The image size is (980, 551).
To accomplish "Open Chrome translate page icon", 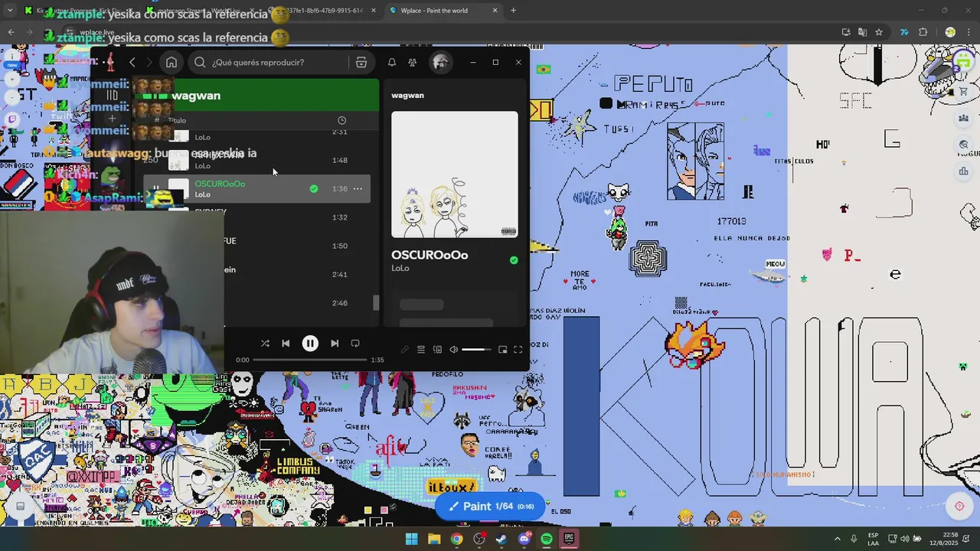I will point(862,32).
